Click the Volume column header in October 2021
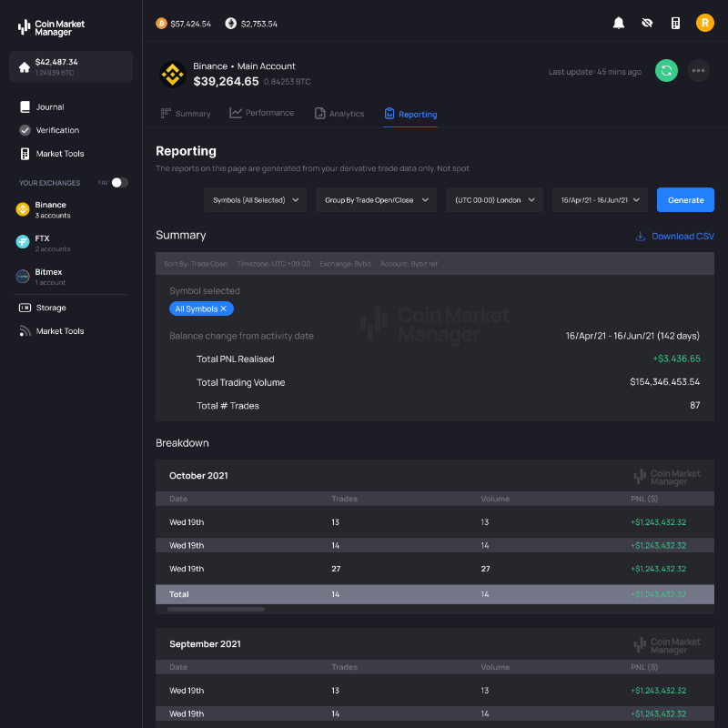Viewport: 728px width, 728px height. click(x=495, y=499)
